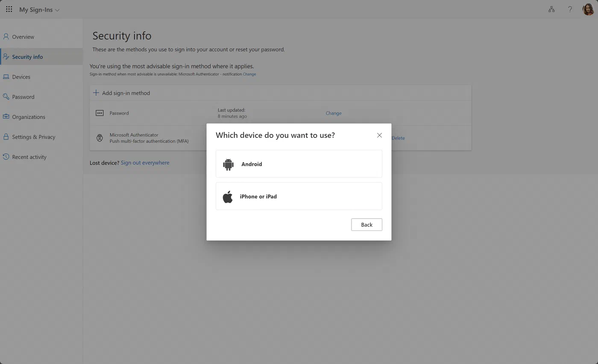Click Sign out everywhere link
The height and width of the screenshot is (364, 598).
pos(145,163)
